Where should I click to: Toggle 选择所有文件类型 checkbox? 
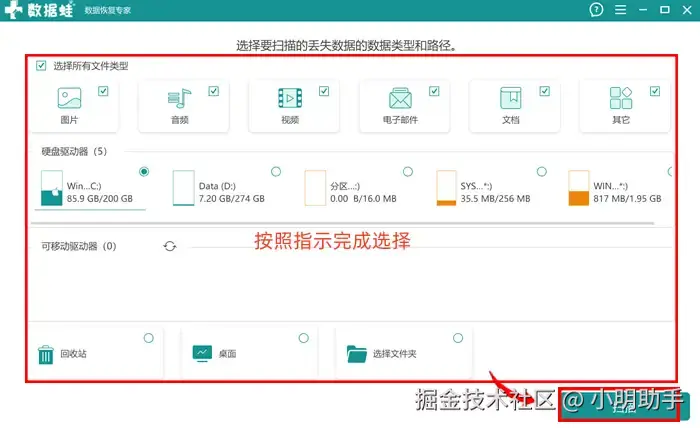tap(41, 66)
